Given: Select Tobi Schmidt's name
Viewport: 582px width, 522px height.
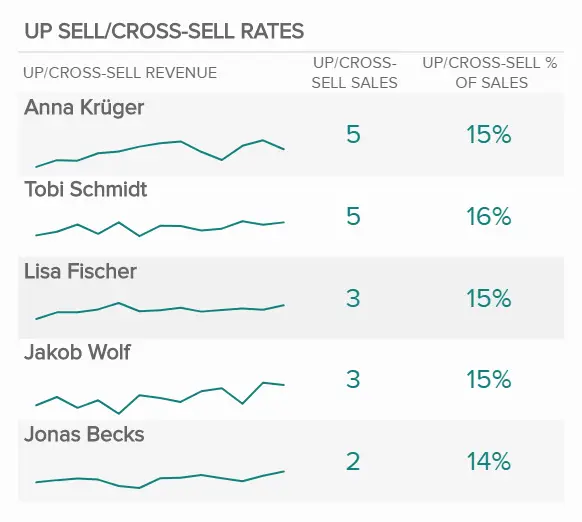Looking at the screenshot, I should click(x=86, y=189).
